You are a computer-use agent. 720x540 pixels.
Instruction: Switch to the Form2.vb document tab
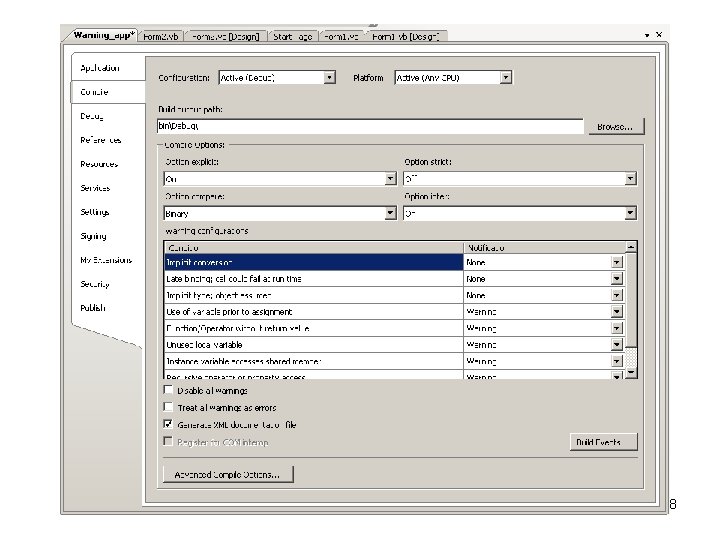161,36
